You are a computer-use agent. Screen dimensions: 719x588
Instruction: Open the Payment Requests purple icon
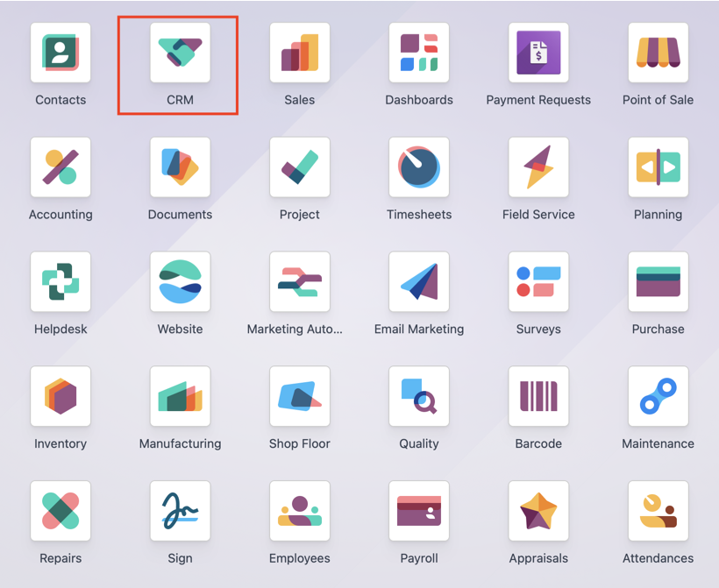click(538, 53)
